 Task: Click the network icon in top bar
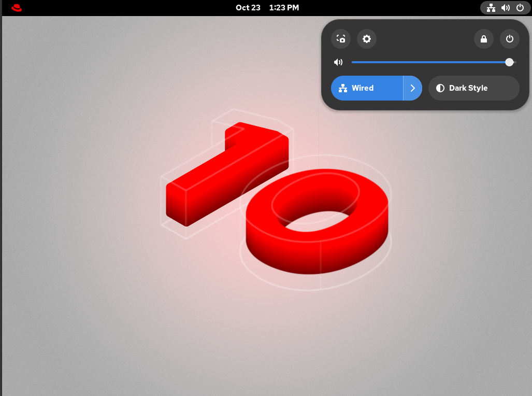[x=491, y=8]
